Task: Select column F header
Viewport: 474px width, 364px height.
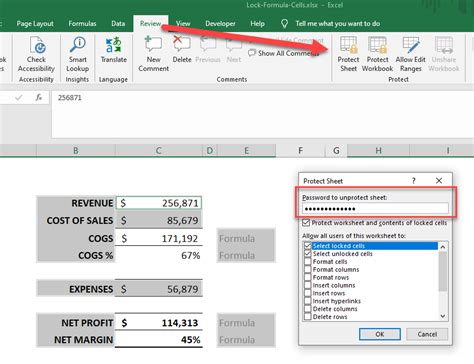Action: pyautogui.click(x=300, y=151)
